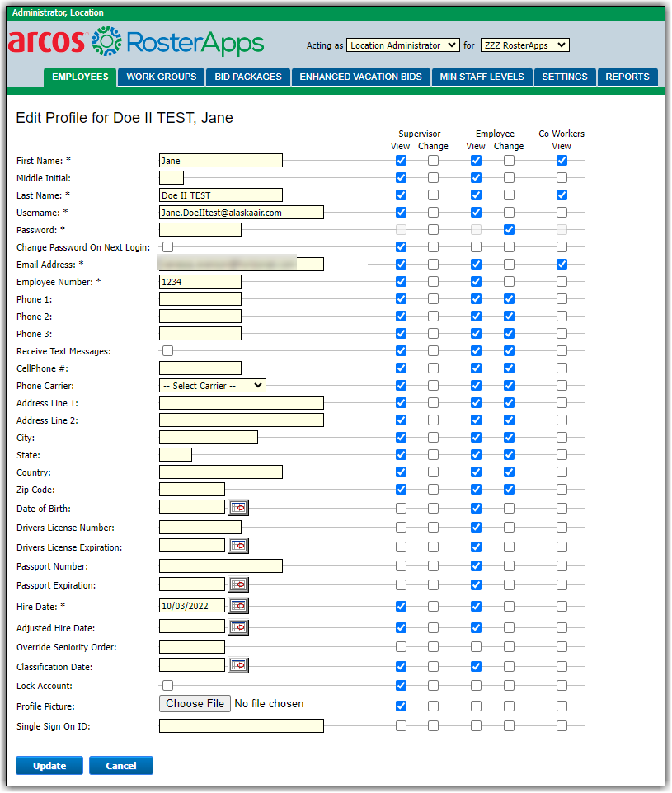Click the Update button
Screen dimensions: 672x793
[49, 766]
